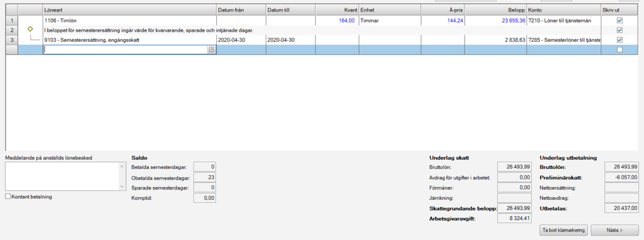Click the message box scroll down arrow
Viewport: 644px width, 240px height.
coord(121,187)
